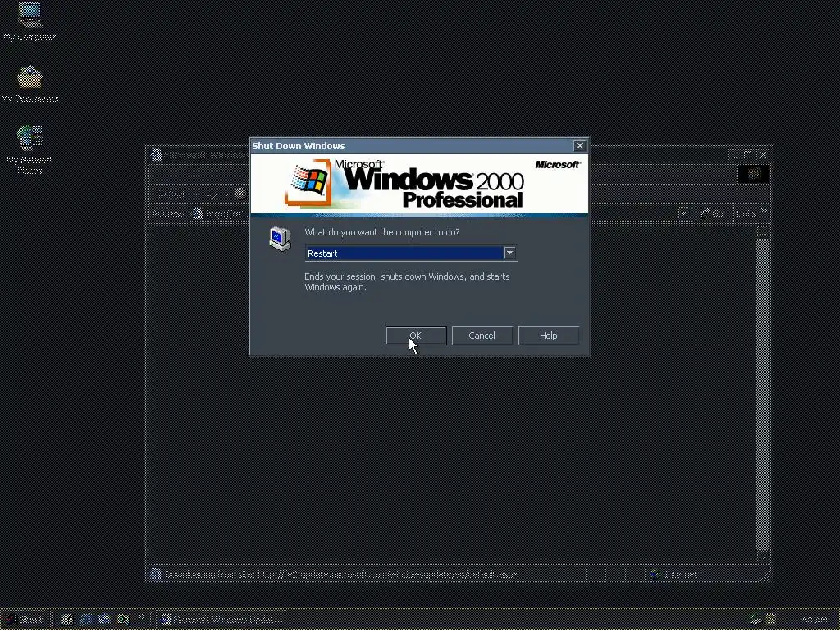840x630 pixels.
Task: Click the computer icon in Shut Down dialog
Action: [281, 239]
